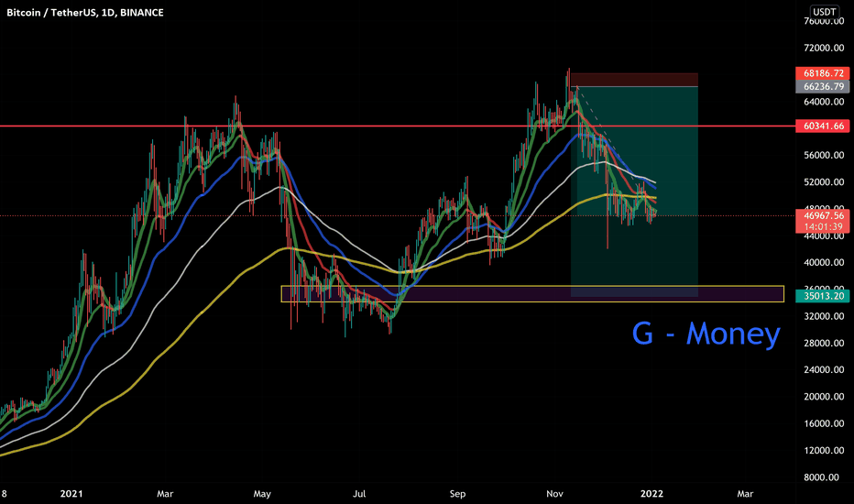The width and height of the screenshot is (854, 504).
Task: Click the 72000.00 price axis value
Action: click(x=824, y=48)
